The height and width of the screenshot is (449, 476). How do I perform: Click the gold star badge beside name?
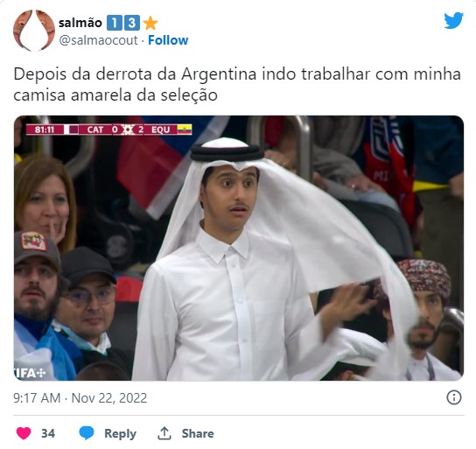[150, 23]
